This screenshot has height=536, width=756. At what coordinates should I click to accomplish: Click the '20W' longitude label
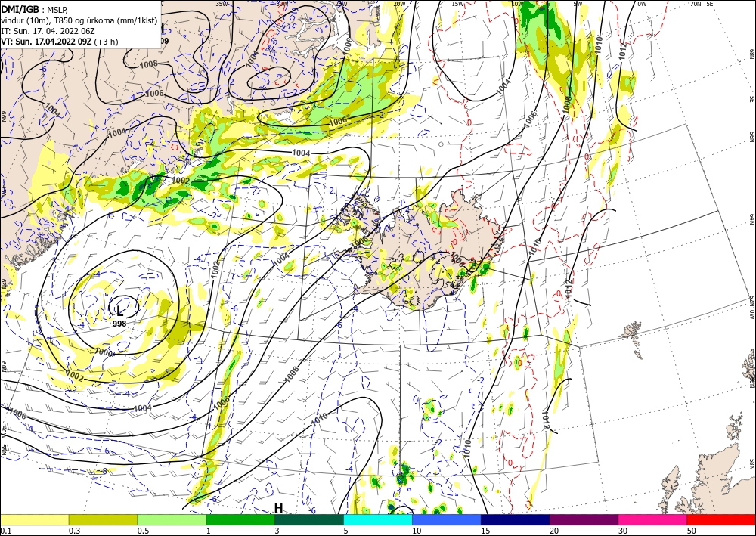click(398, 4)
